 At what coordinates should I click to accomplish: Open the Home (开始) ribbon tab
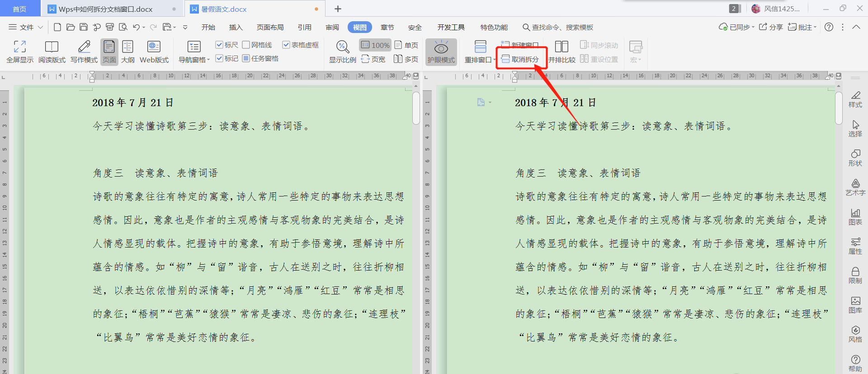(x=208, y=27)
